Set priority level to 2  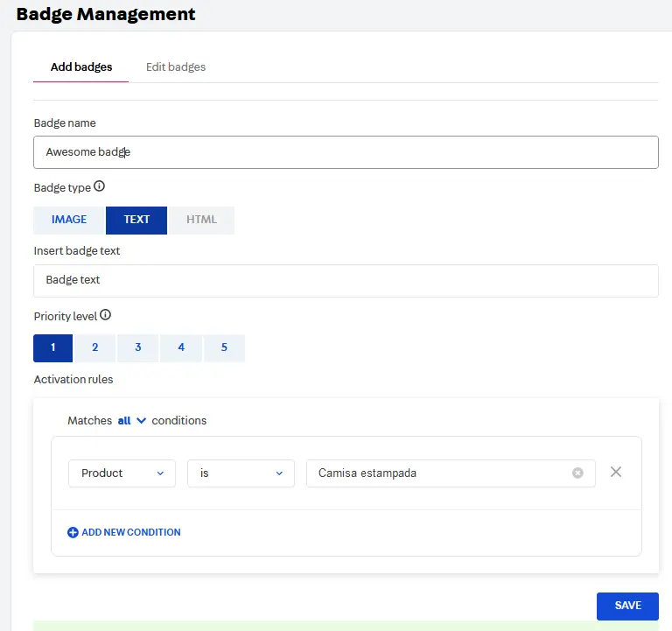[95, 347]
